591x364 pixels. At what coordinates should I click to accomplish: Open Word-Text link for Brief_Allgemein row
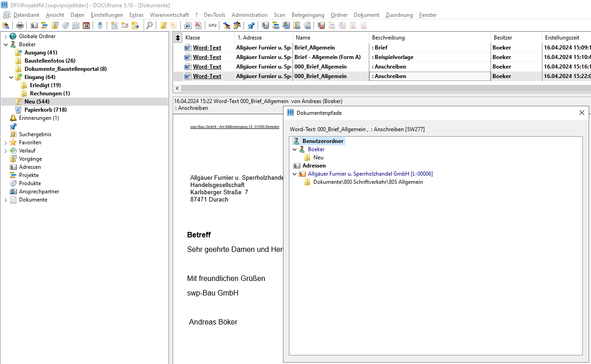(207, 48)
